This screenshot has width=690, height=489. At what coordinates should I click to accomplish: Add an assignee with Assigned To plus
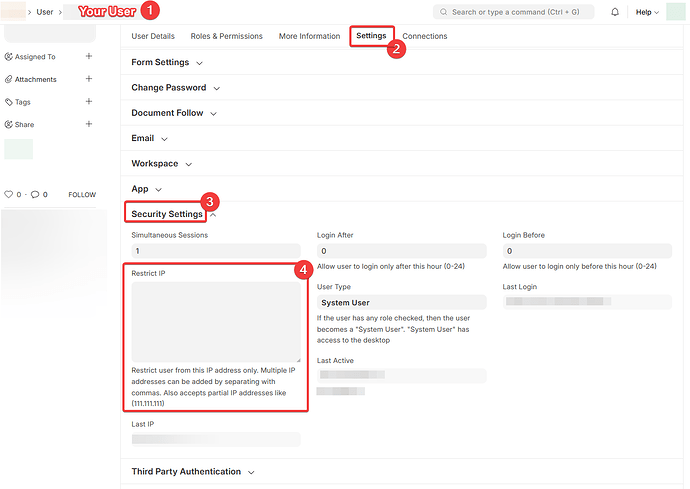(x=89, y=57)
